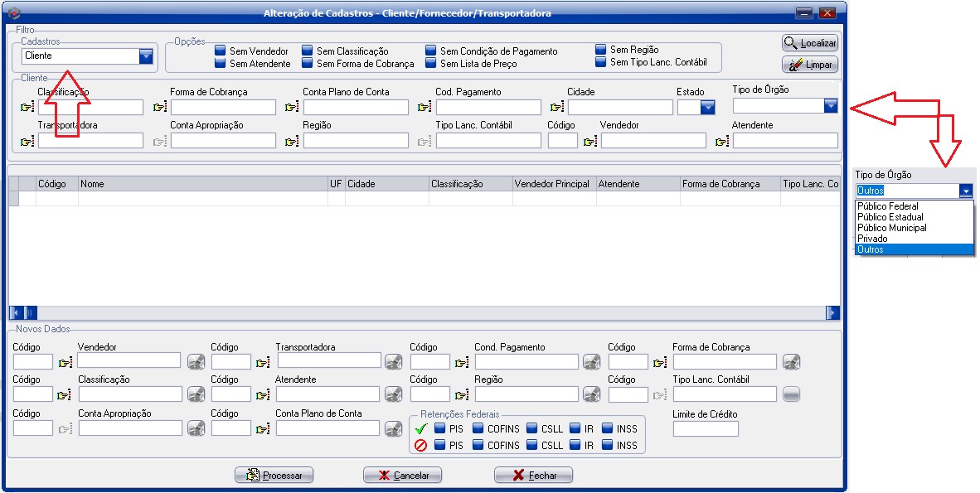Select Público Federal from the list

pyautogui.click(x=887, y=206)
